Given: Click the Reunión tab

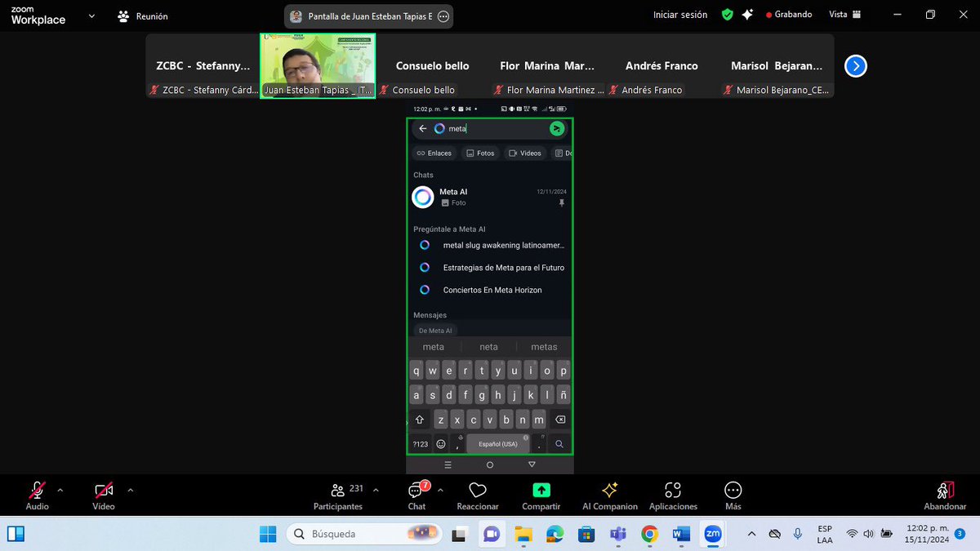Looking at the screenshot, I should (x=143, y=16).
